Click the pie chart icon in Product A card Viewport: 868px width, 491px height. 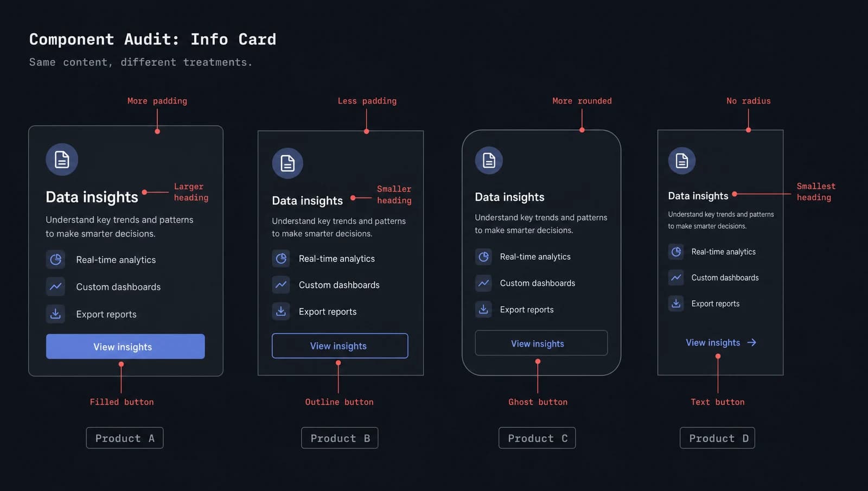click(55, 259)
